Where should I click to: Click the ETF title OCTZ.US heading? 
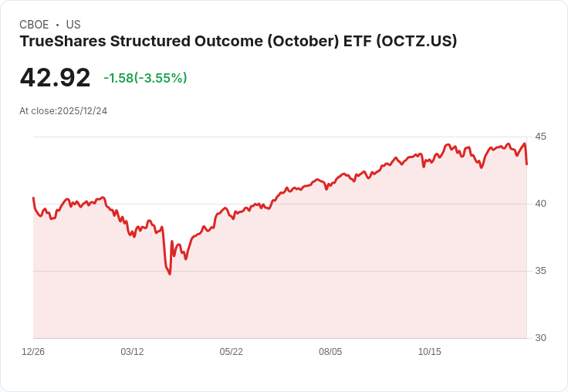pyautogui.click(x=238, y=42)
